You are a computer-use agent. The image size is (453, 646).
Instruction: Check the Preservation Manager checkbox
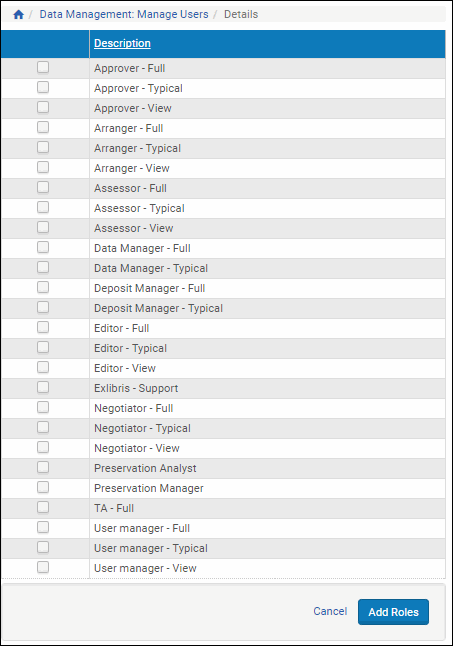point(43,487)
